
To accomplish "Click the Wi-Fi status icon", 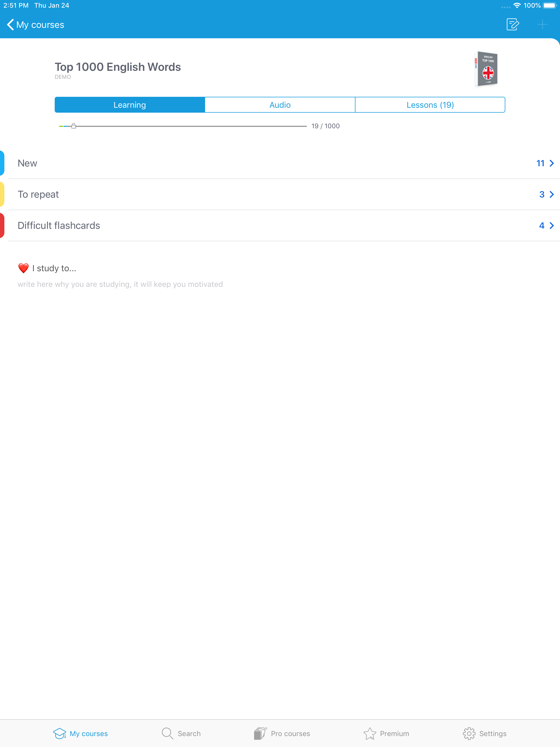I will (x=517, y=5).
